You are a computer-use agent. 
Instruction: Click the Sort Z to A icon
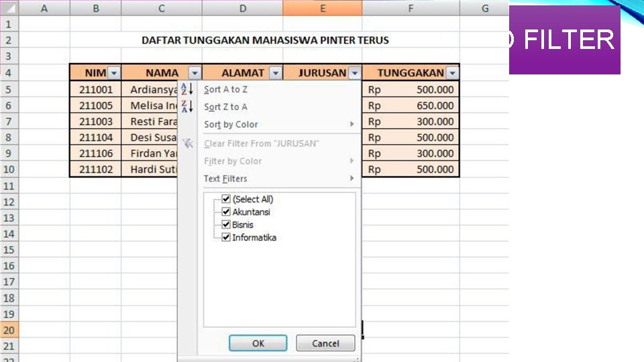coord(187,107)
